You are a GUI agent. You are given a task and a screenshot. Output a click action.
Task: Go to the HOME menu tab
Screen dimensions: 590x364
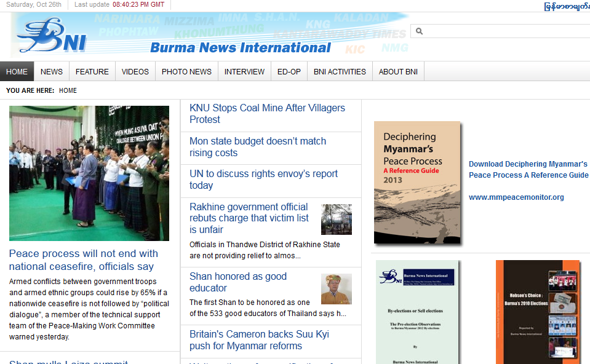point(17,71)
